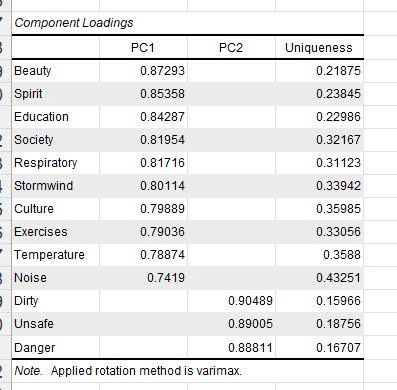Viewport: 397px width, 390px height.
Task: Select the Uniqueness header cell
Action: tap(319, 48)
